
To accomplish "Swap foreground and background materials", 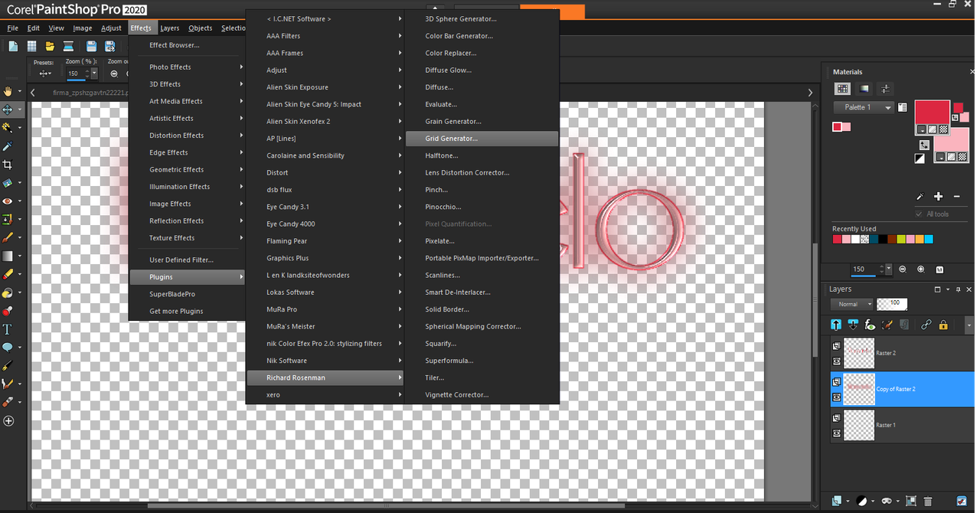I will 924,144.
